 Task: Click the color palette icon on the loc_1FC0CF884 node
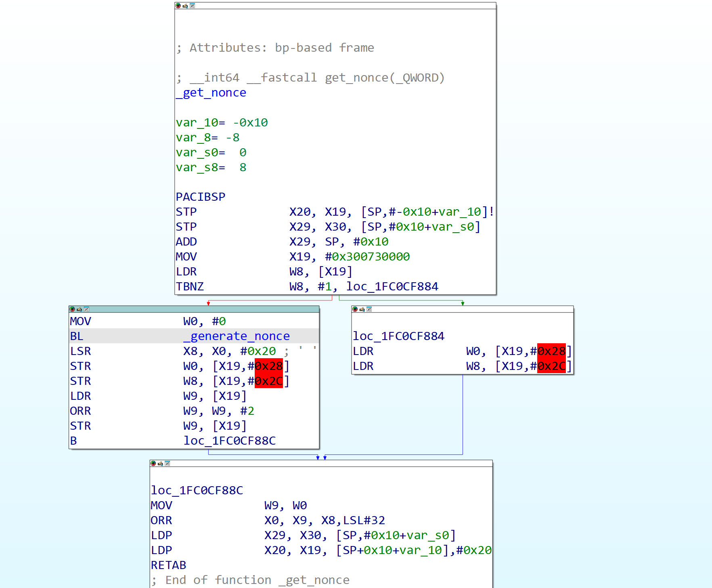pos(355,309)
